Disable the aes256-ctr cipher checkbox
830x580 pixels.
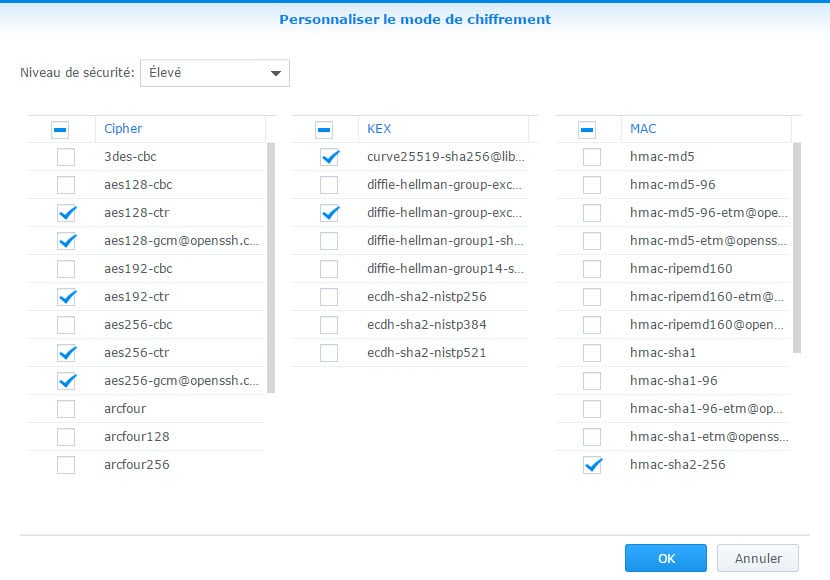point(66,353)
